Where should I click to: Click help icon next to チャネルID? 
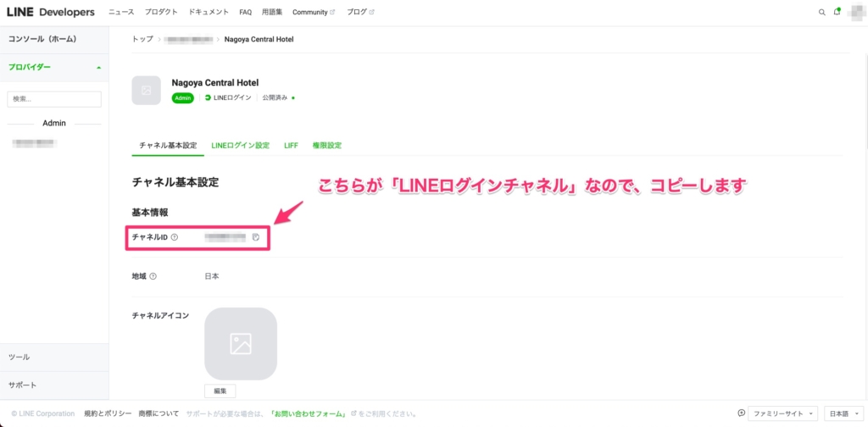(175, 237)
